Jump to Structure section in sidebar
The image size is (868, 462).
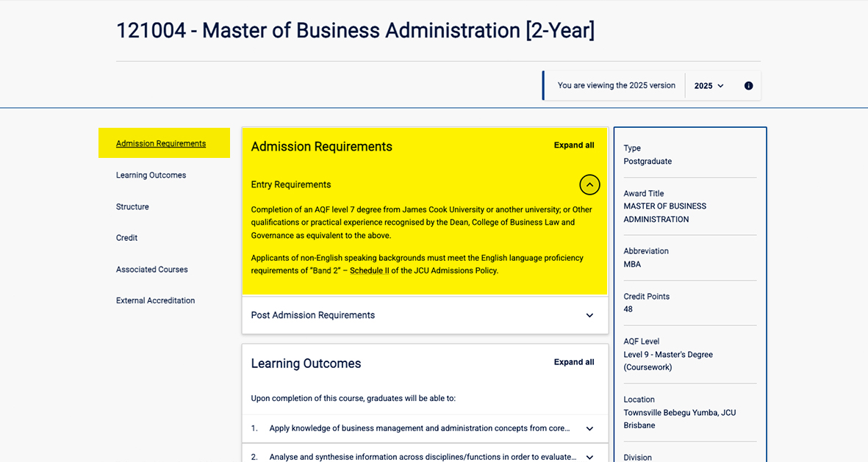tap(132, 207)
